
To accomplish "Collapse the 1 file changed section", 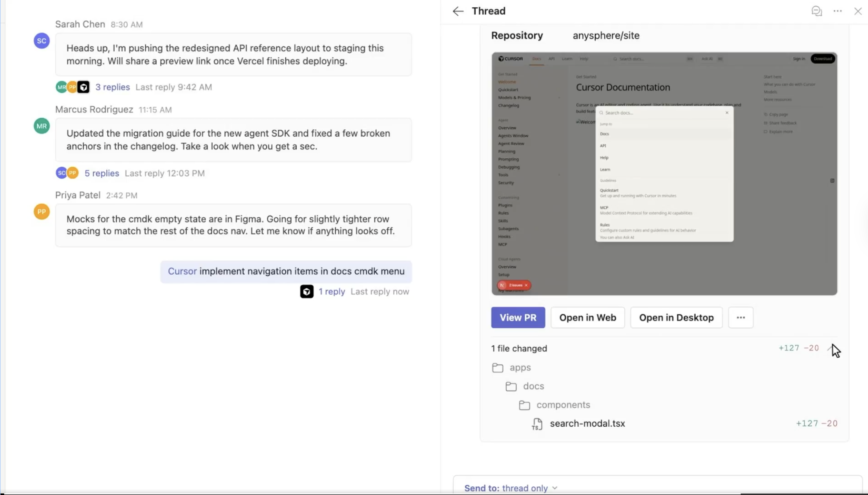I will click(831, 348).
